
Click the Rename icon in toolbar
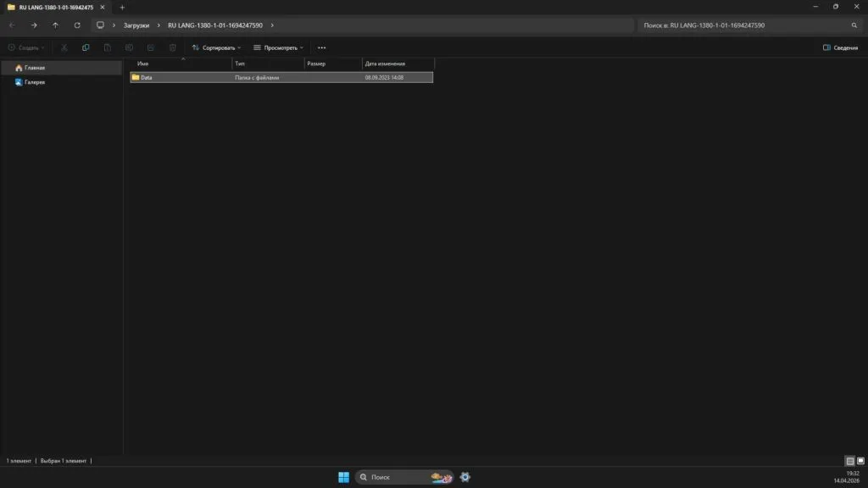click(129, 47)
